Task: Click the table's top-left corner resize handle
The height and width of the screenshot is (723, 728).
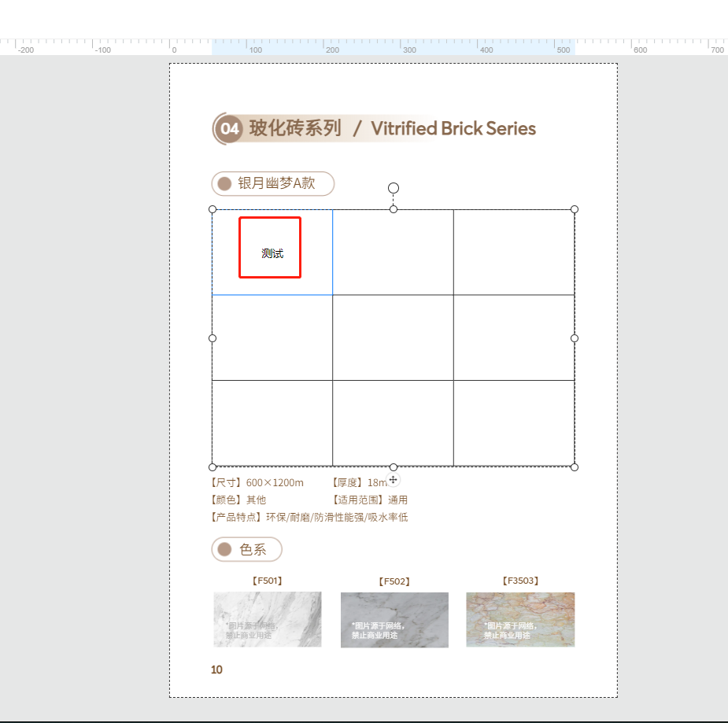Action: (212, 209)
